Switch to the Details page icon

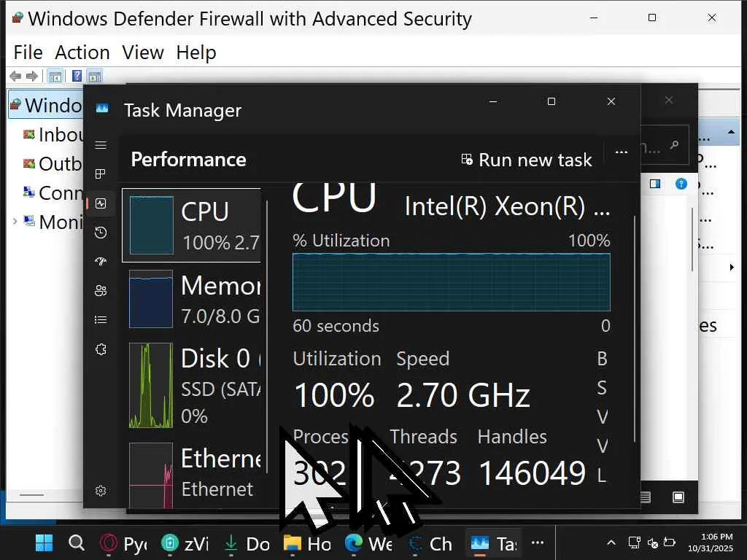coord(101,319)
